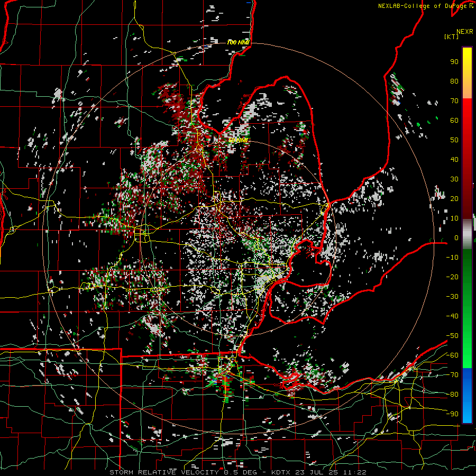Image resolution: width=476 pixels, height=476 pixels.
Task: Click the 11:22 timestamp text
Action: [x=354, y=472]
